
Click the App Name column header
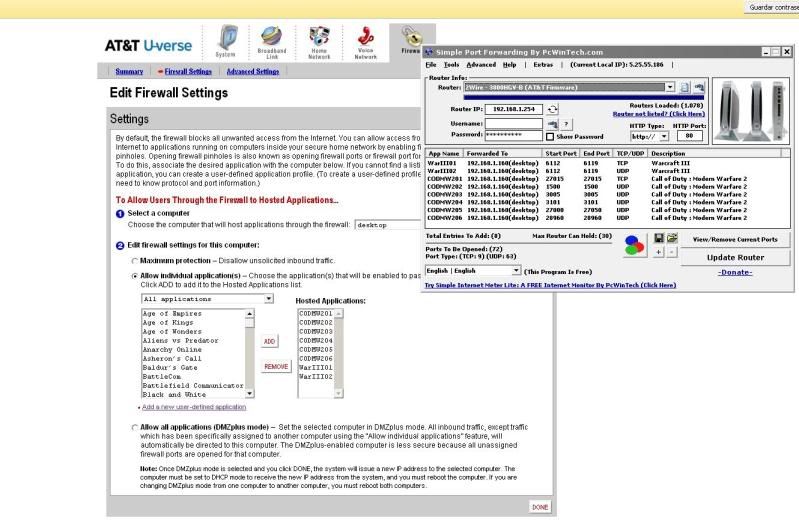(444, 153)
